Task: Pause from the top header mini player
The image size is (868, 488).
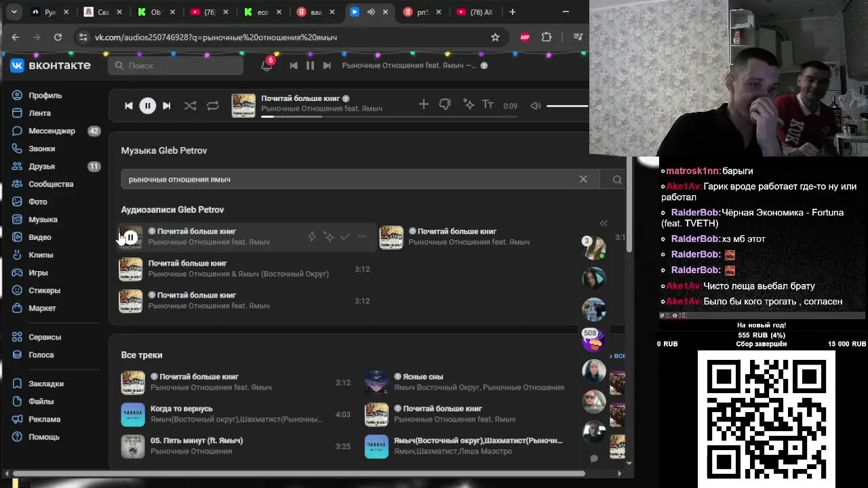Action: click(x=310, y=66)
